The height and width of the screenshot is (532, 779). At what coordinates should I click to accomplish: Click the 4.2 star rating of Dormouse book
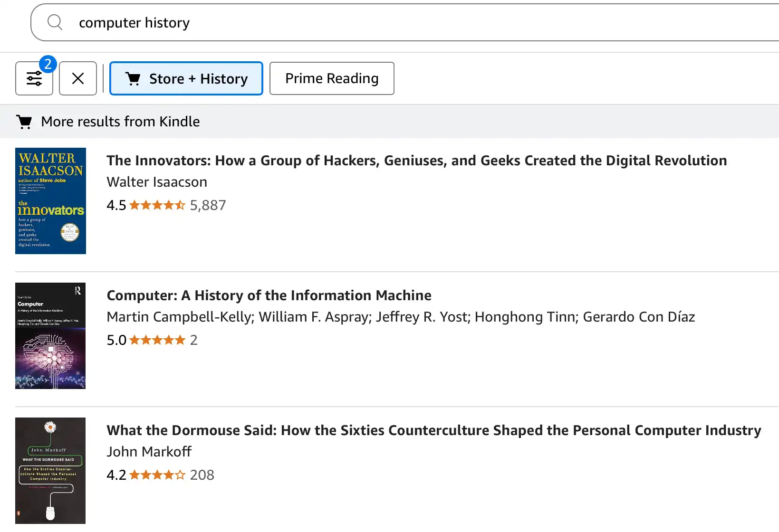click(157, 475)
